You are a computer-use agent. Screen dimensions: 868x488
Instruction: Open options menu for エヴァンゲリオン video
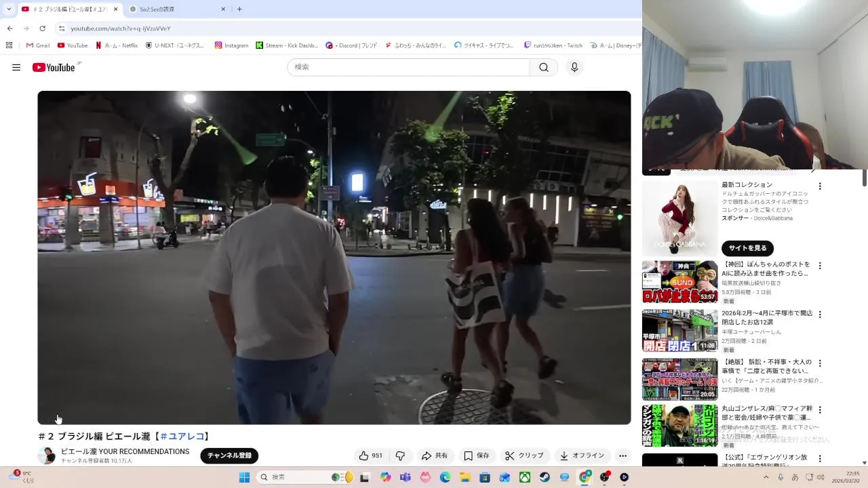click(x=820, y=458)
